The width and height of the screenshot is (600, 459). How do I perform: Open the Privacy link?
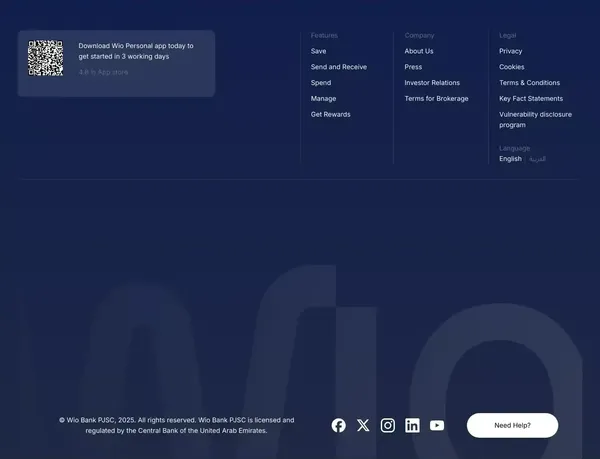coord(510,51)
